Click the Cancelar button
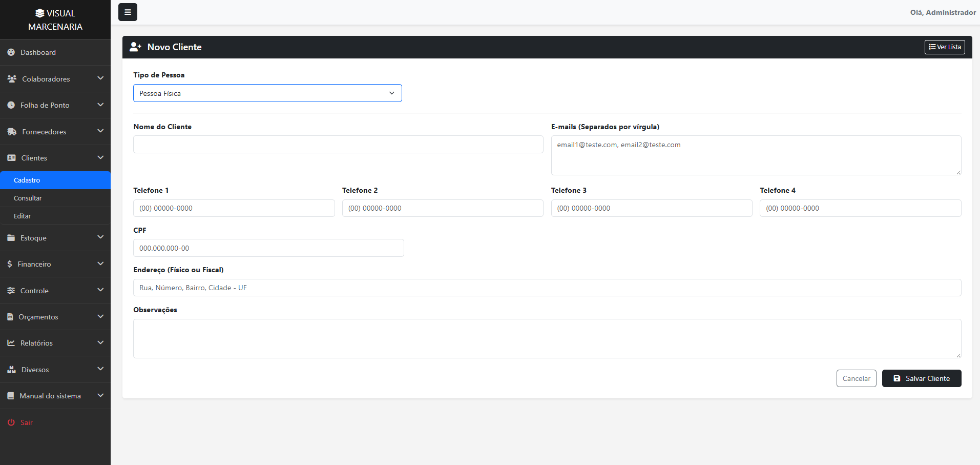The image size is (980, 465). pyautogui.click(x=857, y=378)
